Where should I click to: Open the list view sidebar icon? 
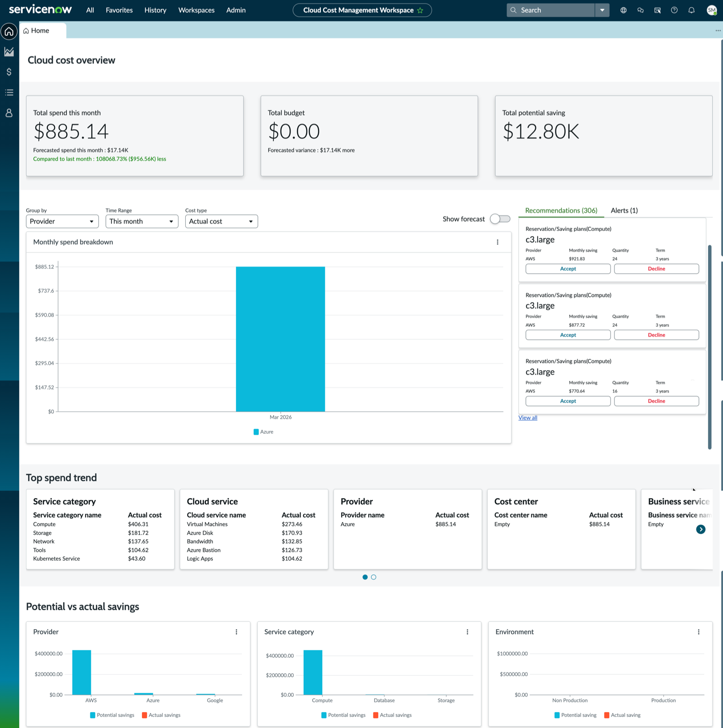pos(9,93)
